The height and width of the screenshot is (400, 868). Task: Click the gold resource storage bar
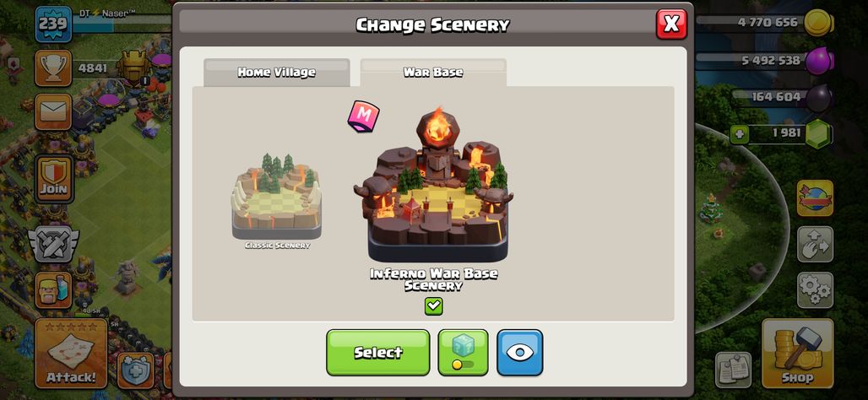[764, 23]
